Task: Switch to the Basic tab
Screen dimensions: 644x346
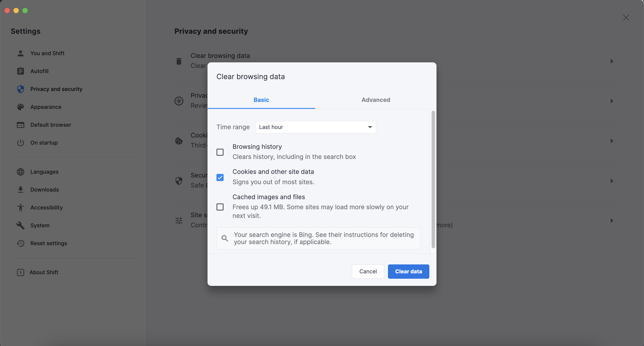Action: (x=261, y=100)
